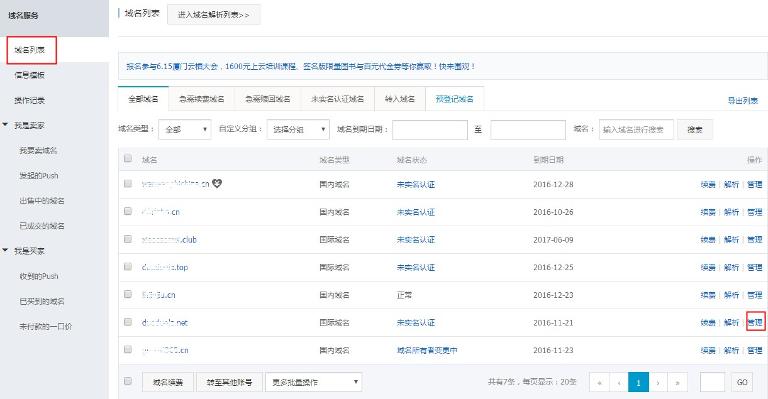
Task: Select checkbox for the .club domain row
Action: coord(128,239)
